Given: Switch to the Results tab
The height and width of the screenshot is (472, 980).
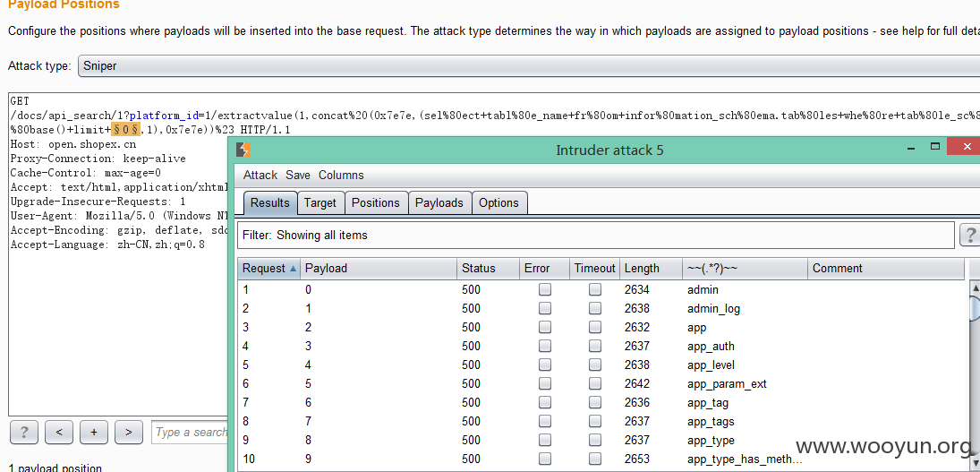Looking at the screenshot, I should pos(270,202).
